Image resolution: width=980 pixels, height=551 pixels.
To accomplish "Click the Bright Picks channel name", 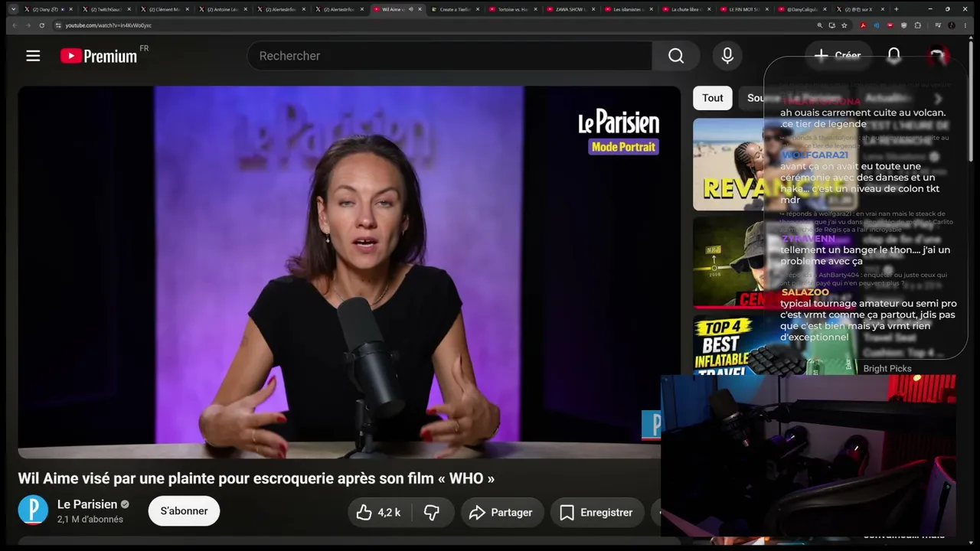I will pos(887,369).
